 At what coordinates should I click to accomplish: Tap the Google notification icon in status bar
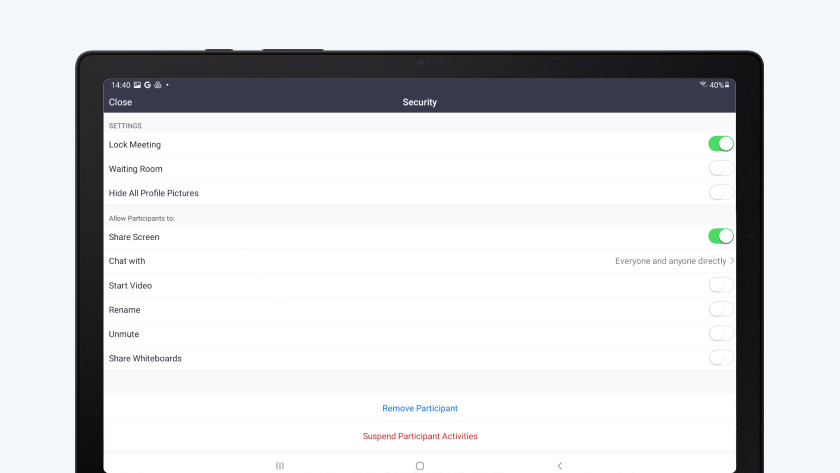pos(147,85)
